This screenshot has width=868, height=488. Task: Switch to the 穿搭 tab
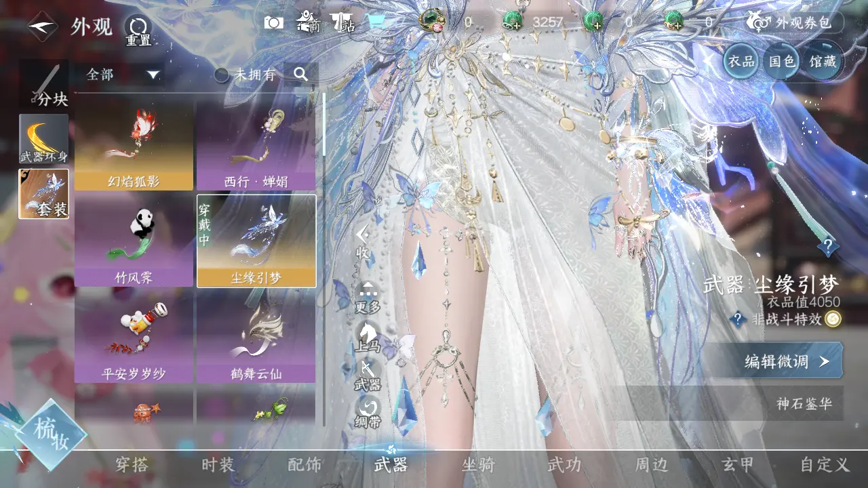[132, 464]
